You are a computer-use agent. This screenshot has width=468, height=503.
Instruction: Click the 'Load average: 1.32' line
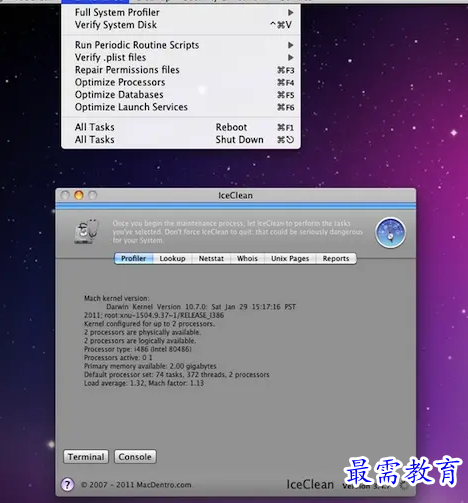(144, 383)
